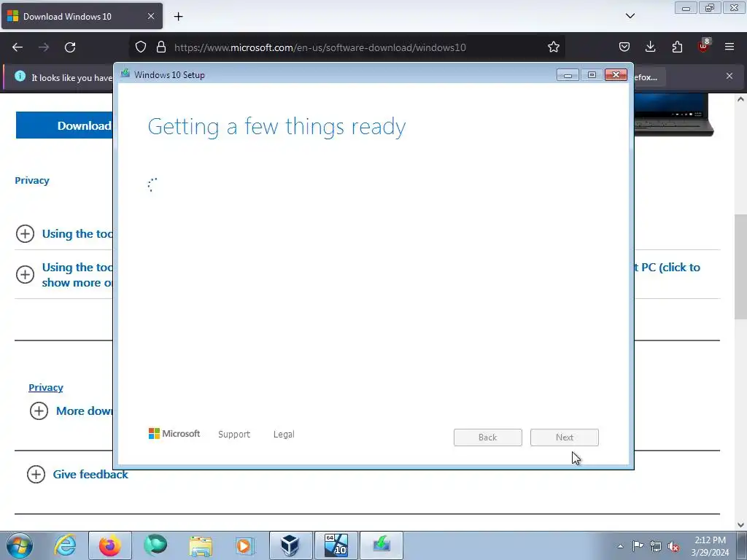
Task: Open the underlined lower Privacy link
Action: pos(46,388)
